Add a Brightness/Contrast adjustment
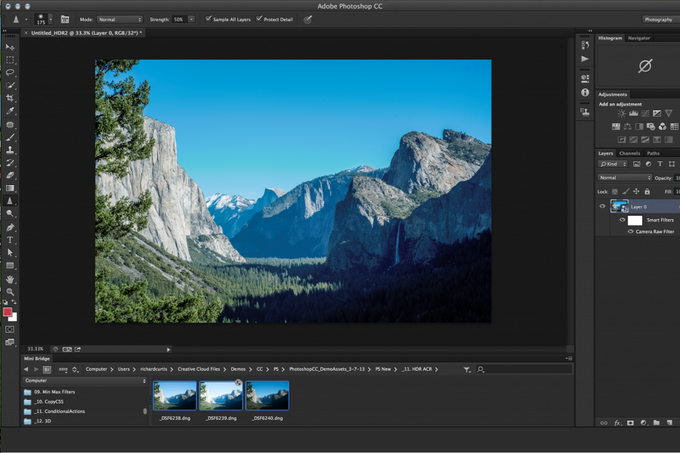The image size is (680, 453). pyautogui.click(x=621, y=114)
